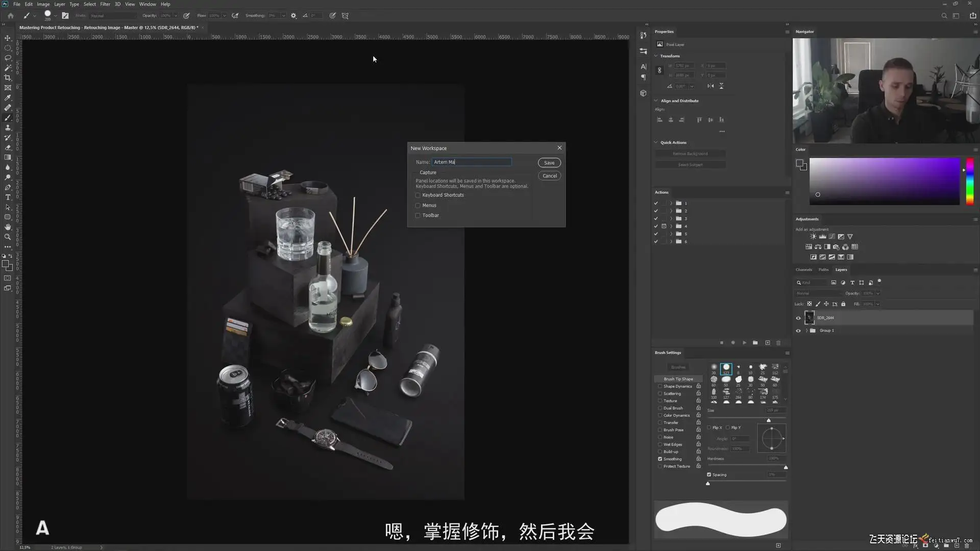Screen dimensions: 980x551
Task: Select the Crop tool
Action: pyautogui.click(x=8, y=78)
